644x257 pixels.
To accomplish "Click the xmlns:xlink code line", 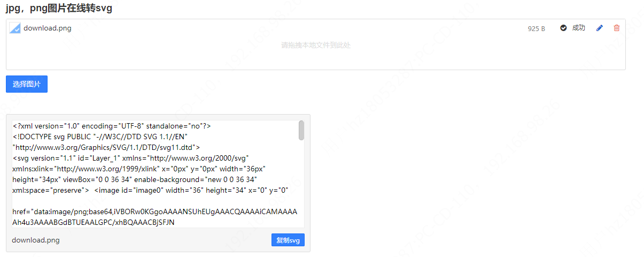I will pyautogui.click(x=139, y=169).
